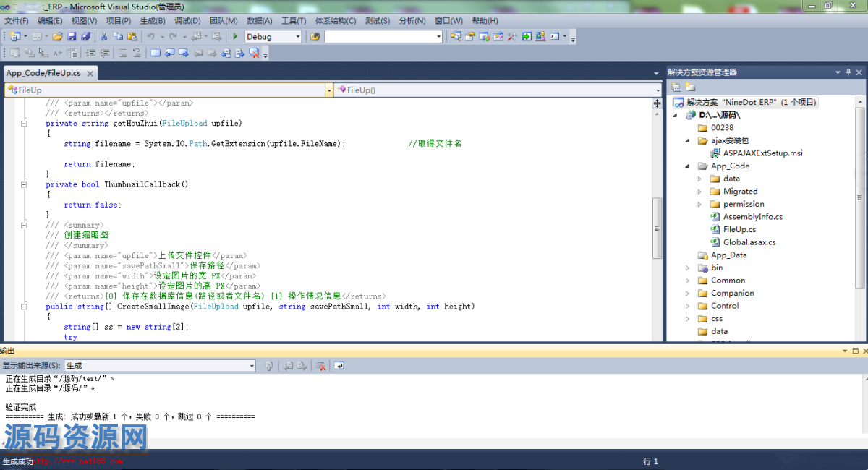Click the Paste clipboard icon
868x470 pixels.
tap(132, 36)
